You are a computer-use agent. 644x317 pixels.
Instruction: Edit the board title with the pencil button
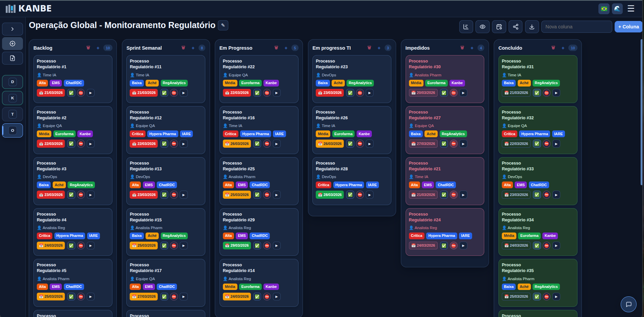pos(223,25)
